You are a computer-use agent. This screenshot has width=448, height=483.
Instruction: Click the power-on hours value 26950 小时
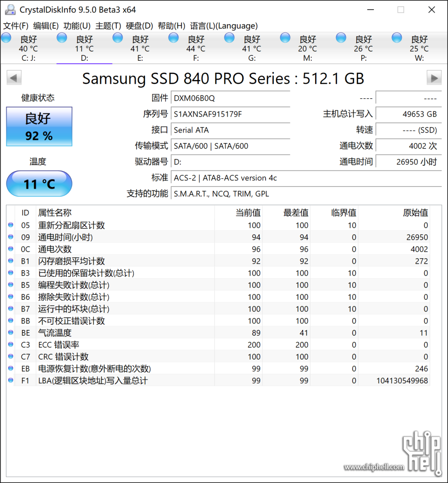coord(409,162)
